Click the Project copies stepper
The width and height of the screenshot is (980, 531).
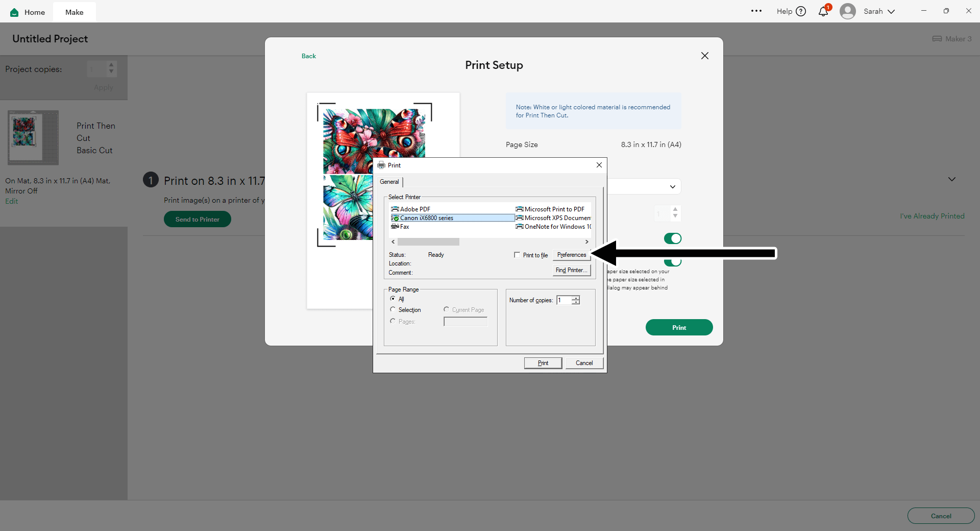(111, 68)
